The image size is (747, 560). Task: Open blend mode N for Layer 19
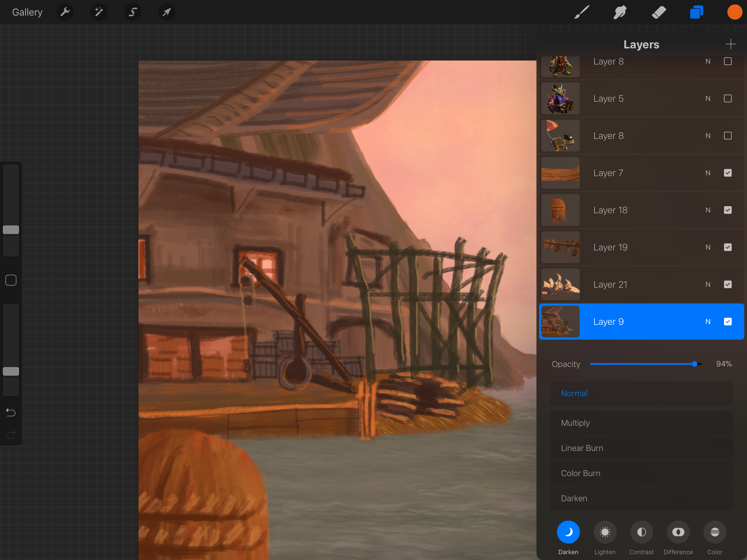[x=708, y=247]
